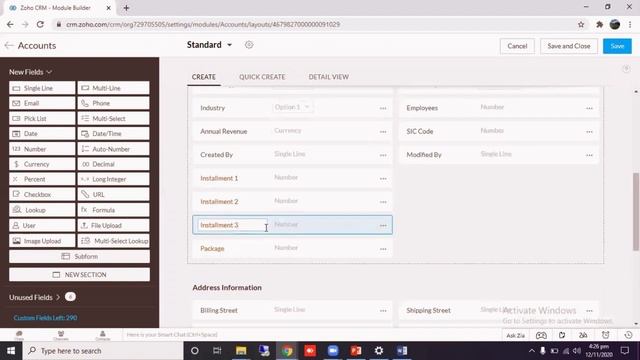Switch to the DETAIL VIEW tab
The image size is (640, 360).
click(x=329, y=77)
